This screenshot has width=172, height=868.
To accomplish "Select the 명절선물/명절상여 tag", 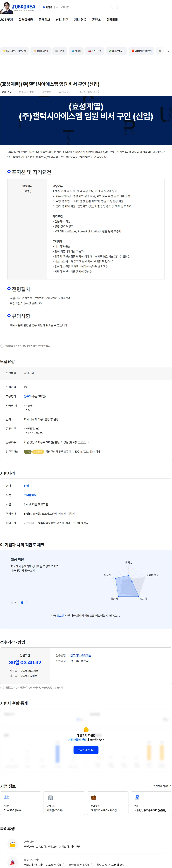I will (x=141, y=51).
